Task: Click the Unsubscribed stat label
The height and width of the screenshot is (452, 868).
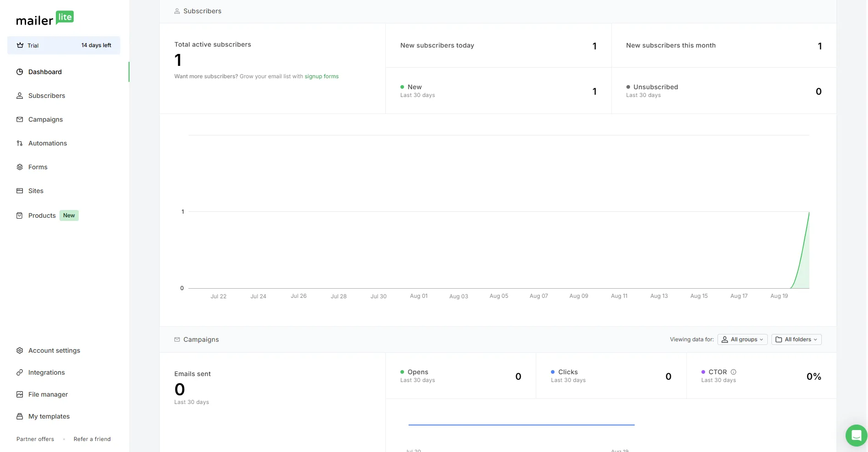Action: coord(656,87)
